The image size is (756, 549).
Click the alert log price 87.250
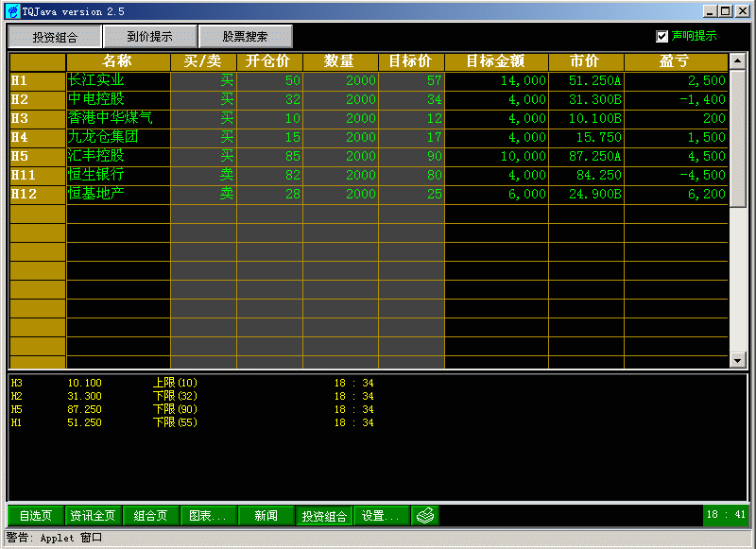tap(84, 409)
